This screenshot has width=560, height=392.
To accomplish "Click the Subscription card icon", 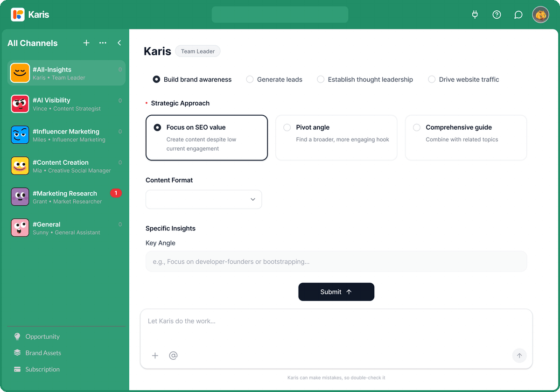I will pos(17,369).
